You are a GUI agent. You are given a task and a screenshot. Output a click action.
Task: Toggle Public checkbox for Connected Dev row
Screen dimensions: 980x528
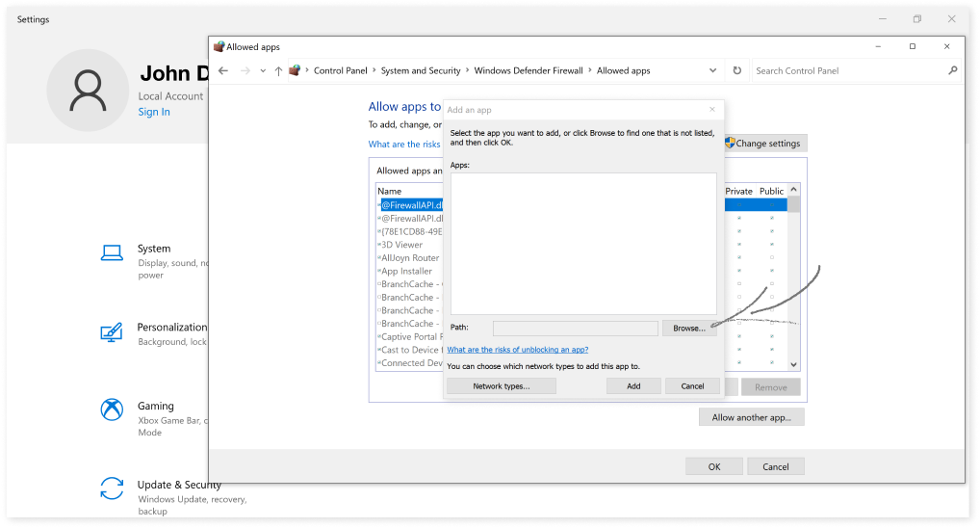[772, 362]
